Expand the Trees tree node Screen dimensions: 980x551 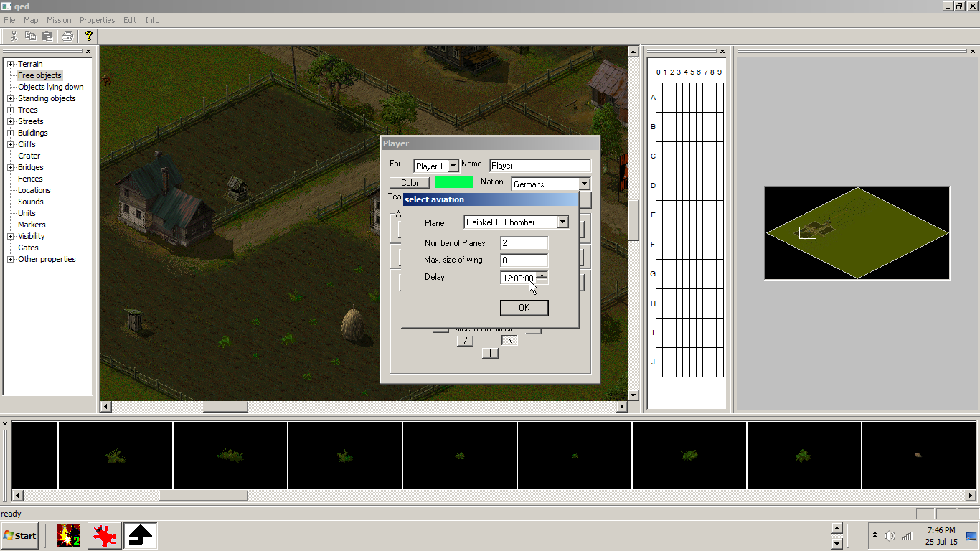pyautogui.click(x=11, y=110)
